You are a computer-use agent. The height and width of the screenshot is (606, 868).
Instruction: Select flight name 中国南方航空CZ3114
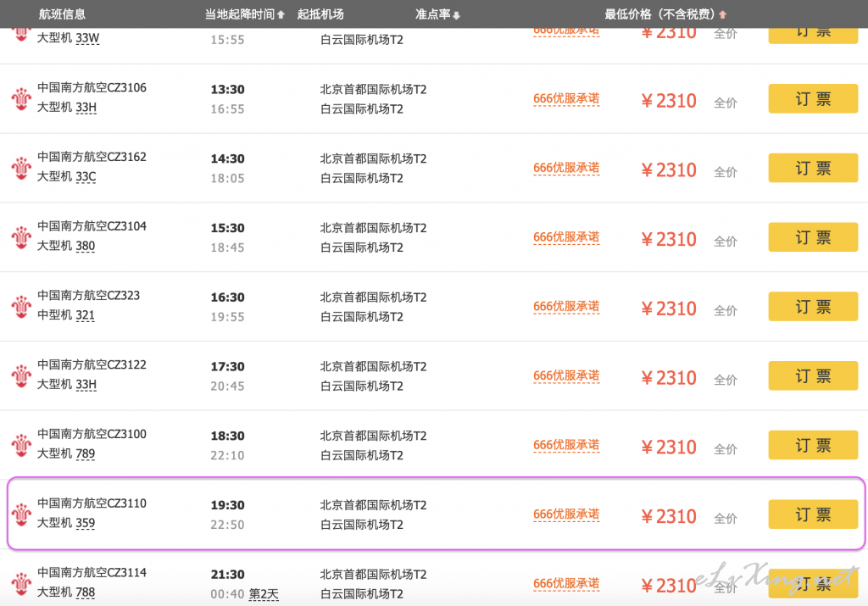tap(92, 572)
